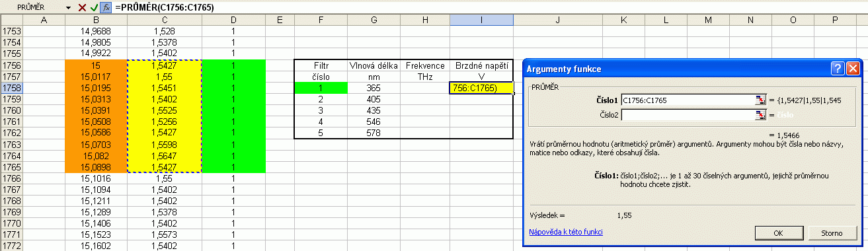Viewport: 868px width, 251px height.
Task: Select row header 1765
Action: point(11,167)
